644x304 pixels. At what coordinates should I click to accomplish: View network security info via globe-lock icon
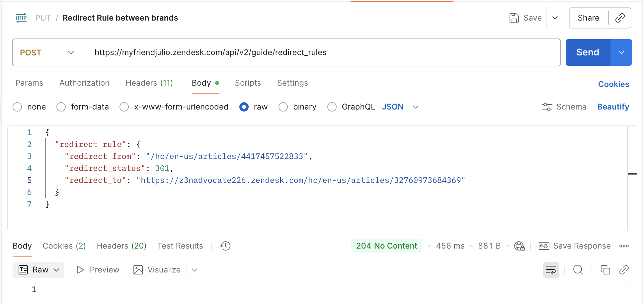coord(519,246)
